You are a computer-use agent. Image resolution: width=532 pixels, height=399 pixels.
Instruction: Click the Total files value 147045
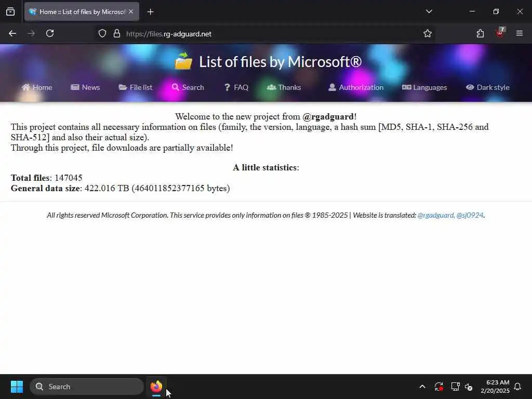pyautogui.click(x=69, y=178)
